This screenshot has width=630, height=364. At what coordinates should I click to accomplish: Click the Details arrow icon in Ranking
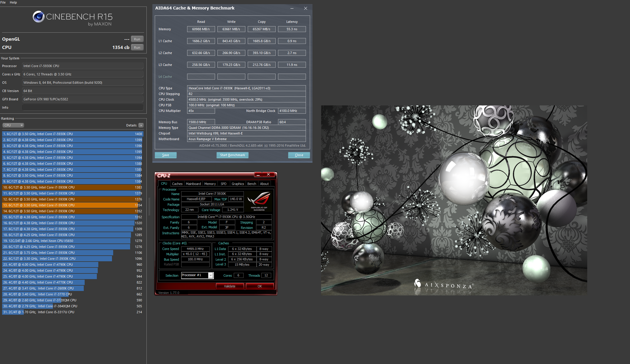[141, 125]
